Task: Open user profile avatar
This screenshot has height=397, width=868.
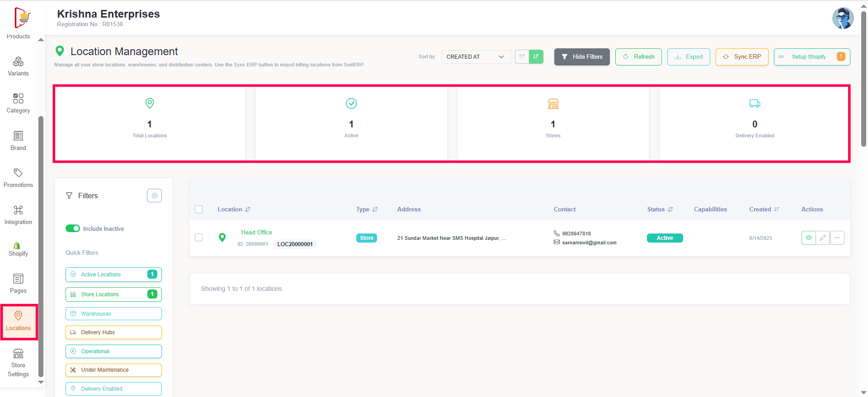Action: click(843, 18)
